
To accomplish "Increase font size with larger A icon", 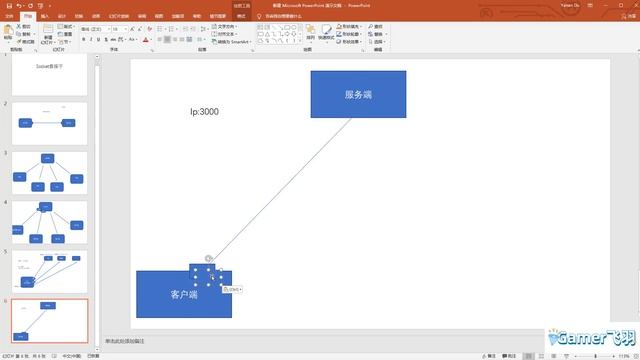I will coord(132,29).
